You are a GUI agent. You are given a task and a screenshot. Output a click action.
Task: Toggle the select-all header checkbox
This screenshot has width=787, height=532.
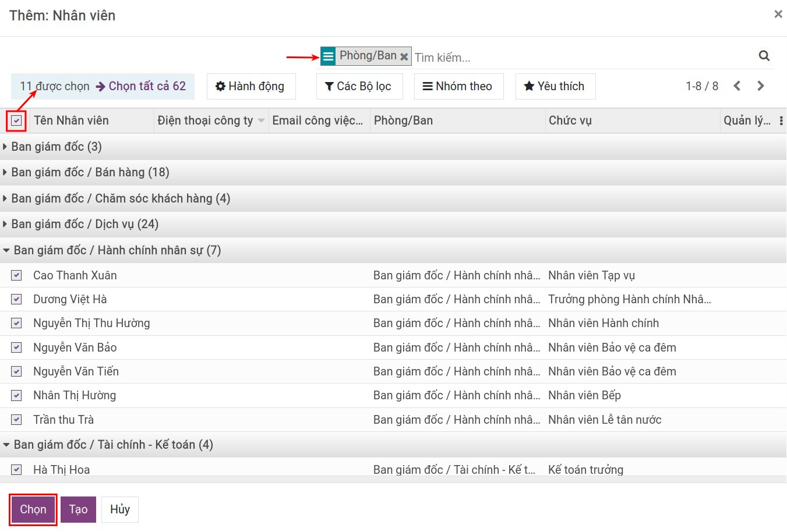(16, 121)
